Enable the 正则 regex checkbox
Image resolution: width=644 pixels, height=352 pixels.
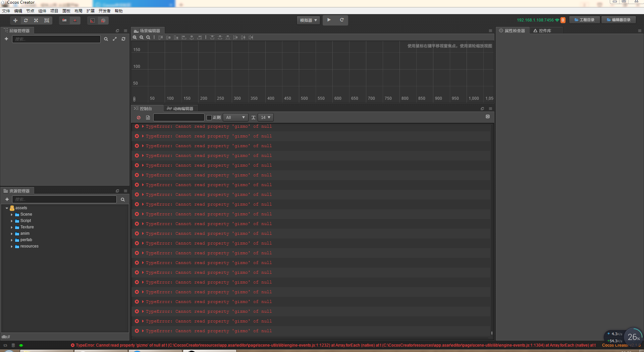coord(209,118)
